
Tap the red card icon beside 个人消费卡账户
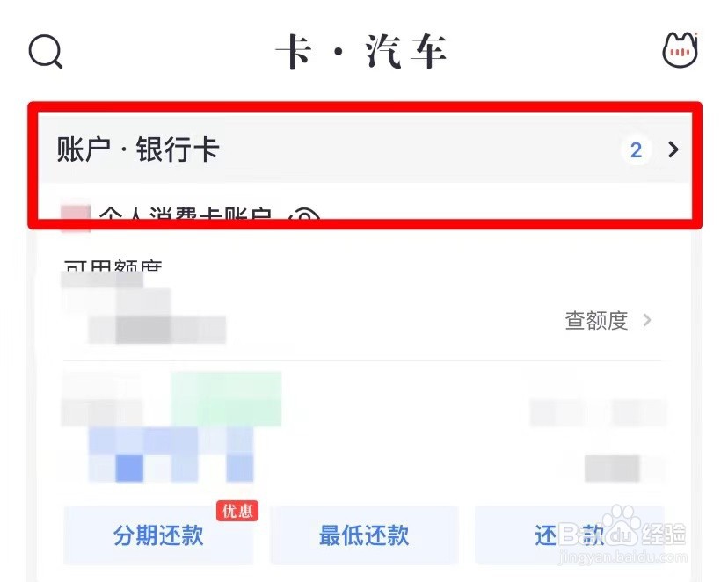coord(76,218)
